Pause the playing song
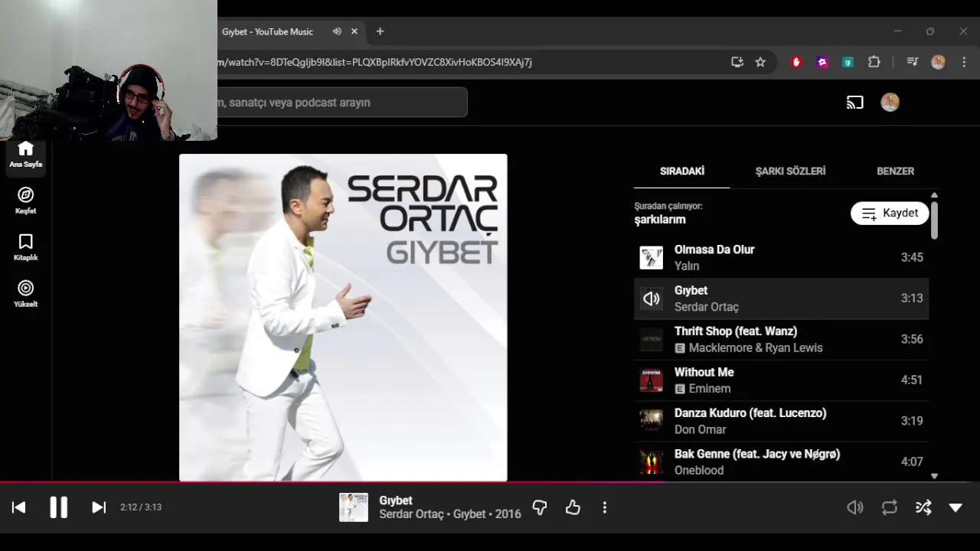Viewport: 980px width, 551px height. pos(59,507)
